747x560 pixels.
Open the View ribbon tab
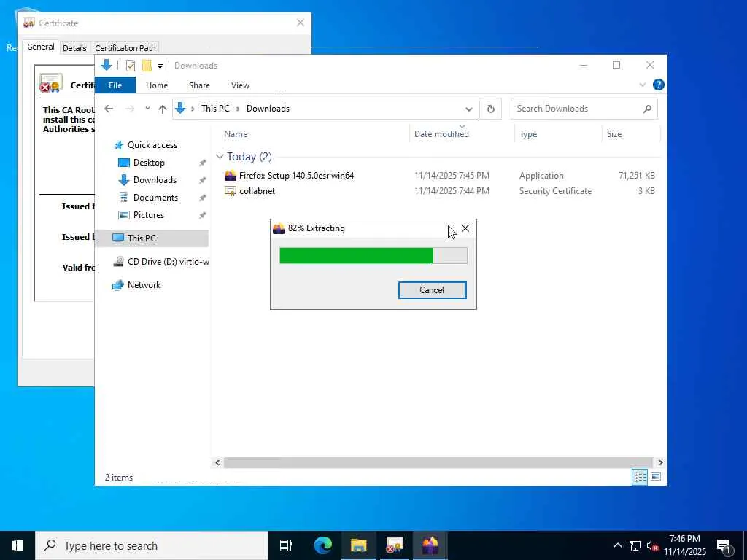click(x=240, y=85)
